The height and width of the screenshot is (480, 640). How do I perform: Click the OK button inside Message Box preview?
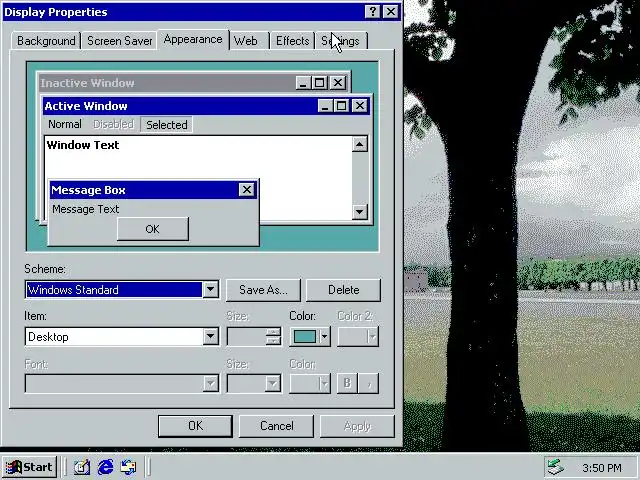click(x=153, y=229)
